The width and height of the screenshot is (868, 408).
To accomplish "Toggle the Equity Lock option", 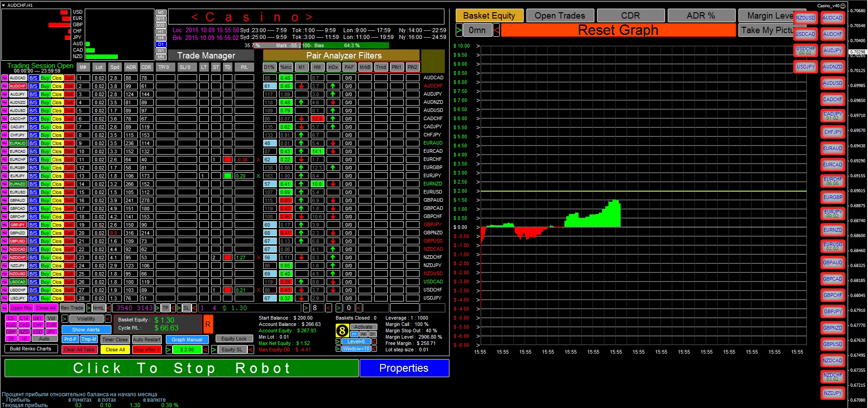I will [x=234, y=339].
